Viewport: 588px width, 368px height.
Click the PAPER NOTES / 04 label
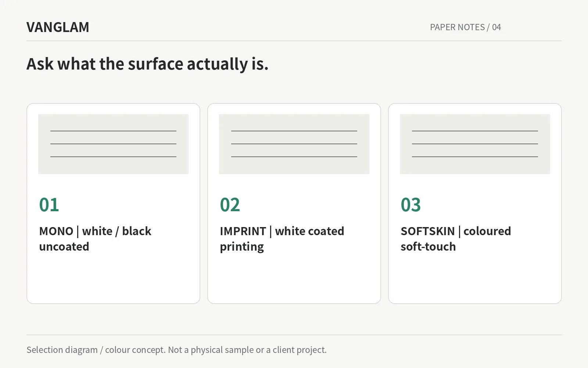(465, 27)
